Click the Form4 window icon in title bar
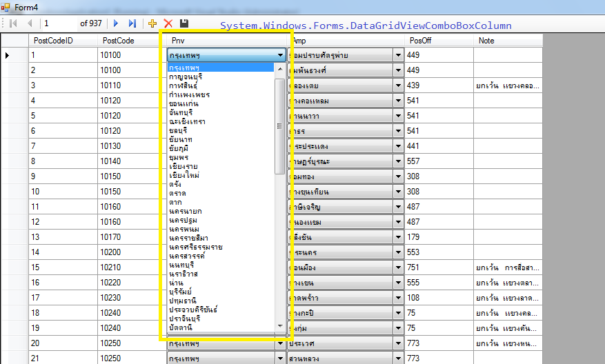Viewport: 605px width, 364px height. (x=8, y=6)
